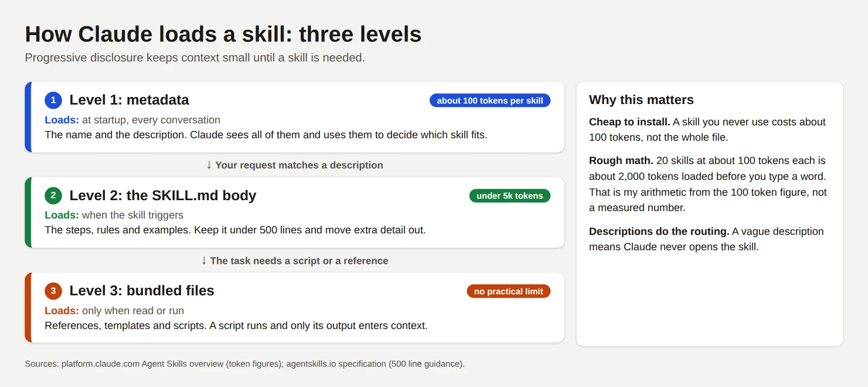
Task: Click the orange number 3 circle badge
Action: (x=54, y=291)
